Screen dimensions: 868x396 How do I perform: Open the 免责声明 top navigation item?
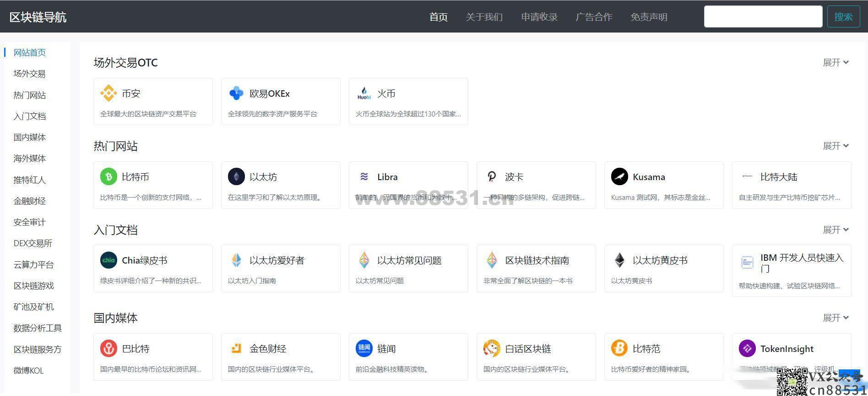649,17
